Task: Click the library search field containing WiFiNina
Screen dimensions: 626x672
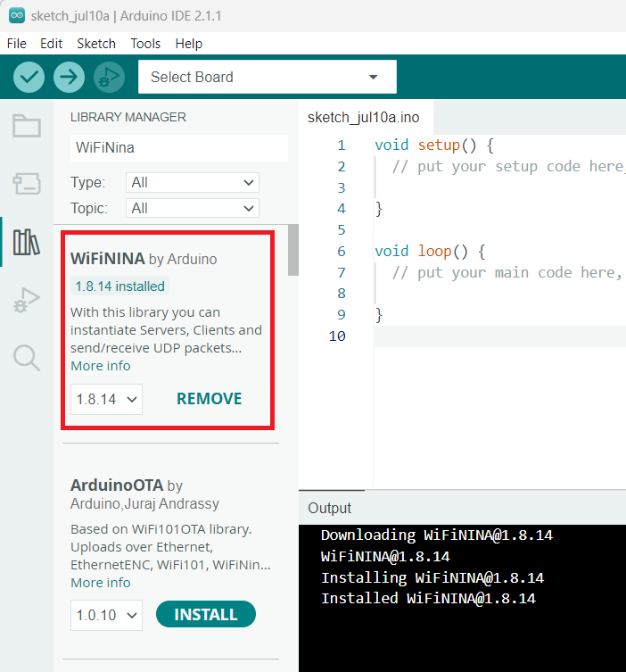Action: 179,148
